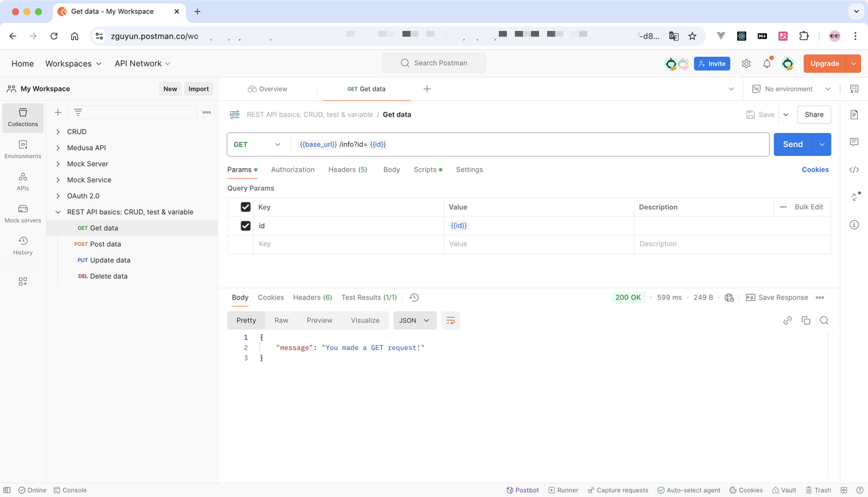868x497 pixels.
Task: Click the filter icon above collections list
Action: pyautogui.click(x=78, y=113)
